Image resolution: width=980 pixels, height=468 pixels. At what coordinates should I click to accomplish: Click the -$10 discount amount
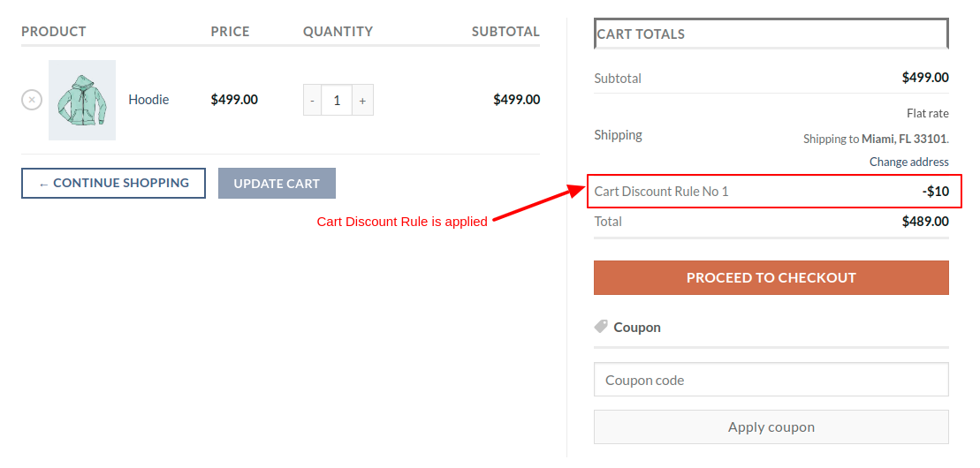click(x=935, y=192)
